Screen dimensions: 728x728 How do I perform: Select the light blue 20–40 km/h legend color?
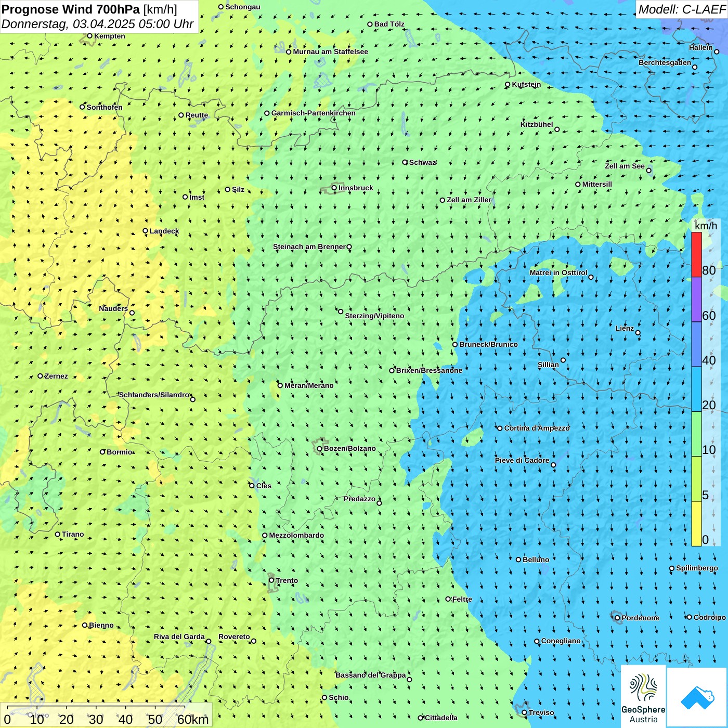coord(696,389)
